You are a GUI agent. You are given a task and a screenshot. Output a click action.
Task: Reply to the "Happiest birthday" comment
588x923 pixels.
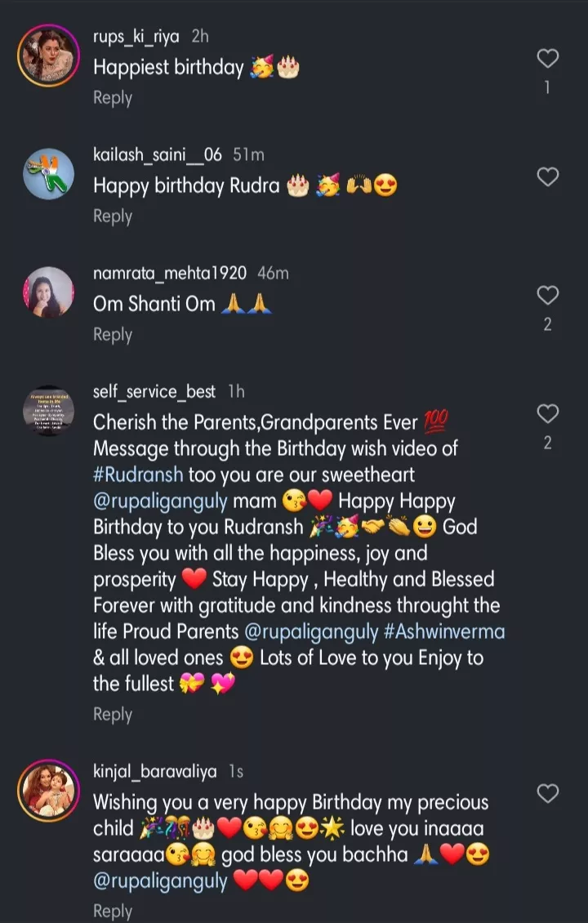(x=113, y=98)
